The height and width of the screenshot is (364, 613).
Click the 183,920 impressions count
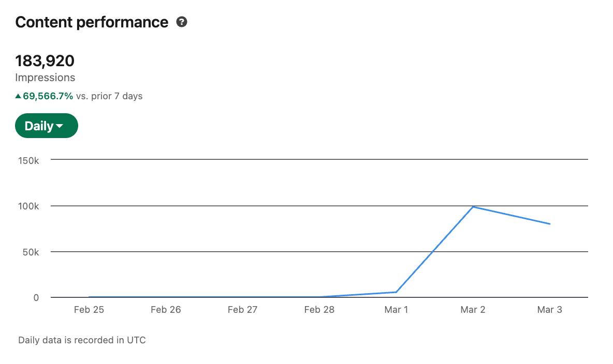click(45, 61)
